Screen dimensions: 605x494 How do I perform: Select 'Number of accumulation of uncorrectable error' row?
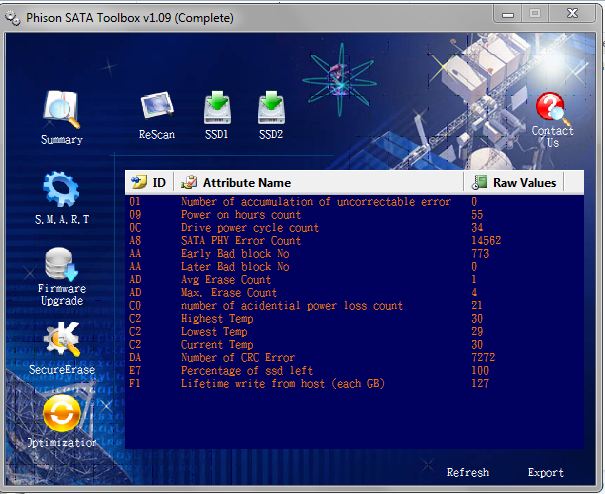[x=354, y=202]
